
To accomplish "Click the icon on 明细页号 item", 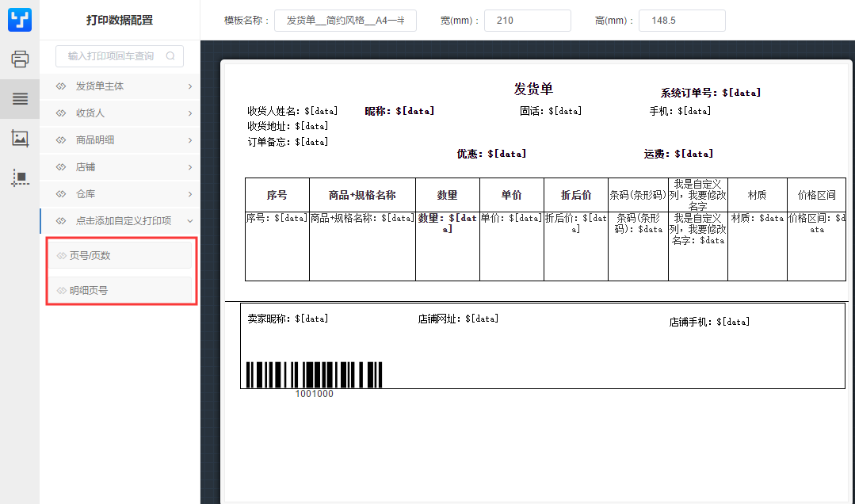I will tap(62, 291).
